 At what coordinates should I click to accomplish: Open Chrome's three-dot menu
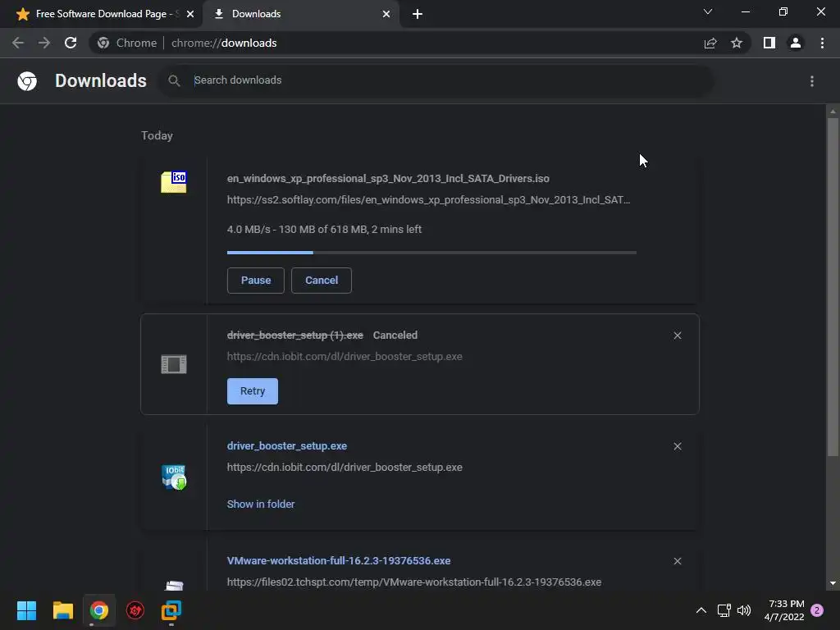click(822, 43)
